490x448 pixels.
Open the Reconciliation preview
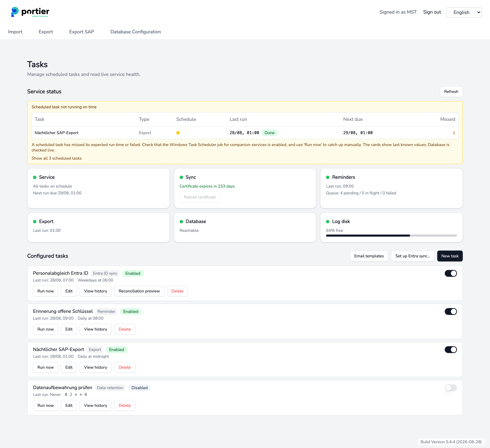click(139, 291)
